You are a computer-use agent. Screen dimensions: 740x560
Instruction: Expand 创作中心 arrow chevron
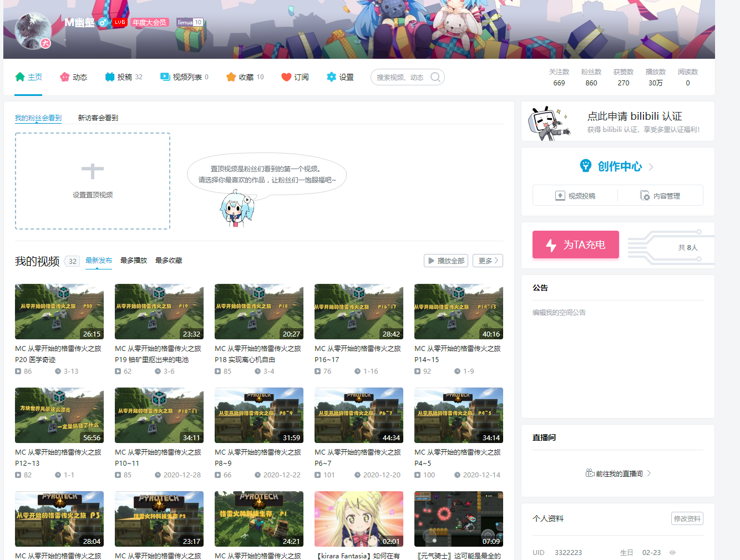[651, 167]
